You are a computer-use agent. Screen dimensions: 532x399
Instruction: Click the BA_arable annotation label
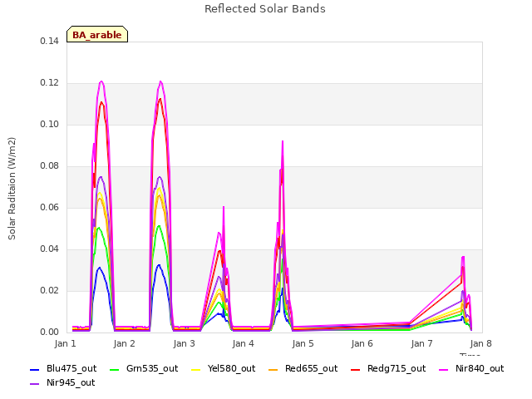pos(97,35)
